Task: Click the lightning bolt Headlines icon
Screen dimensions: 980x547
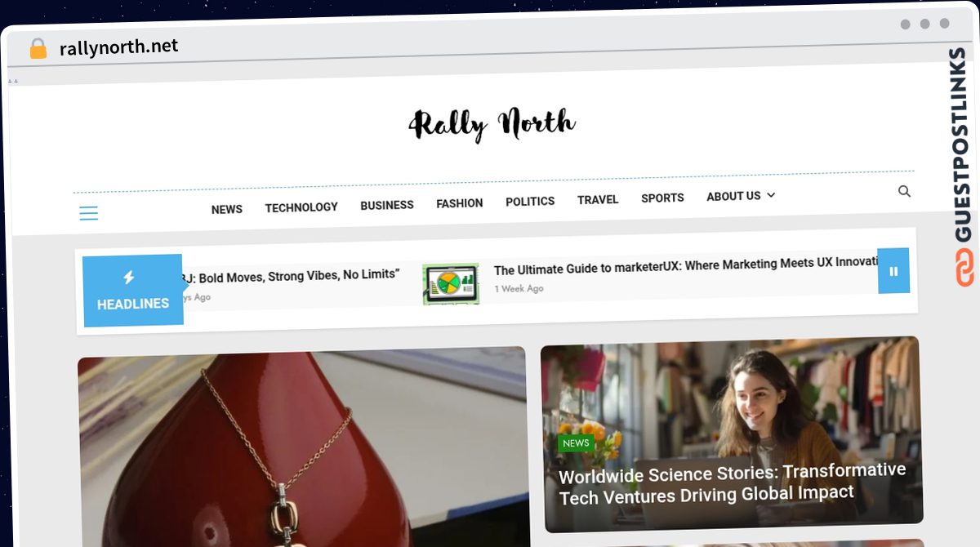Action: click(128, 278)
